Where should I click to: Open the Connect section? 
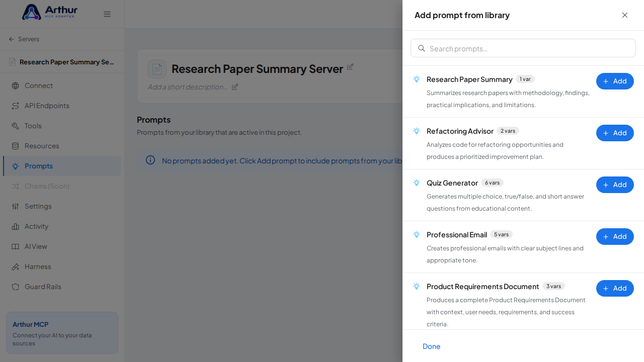coord(62,85)
